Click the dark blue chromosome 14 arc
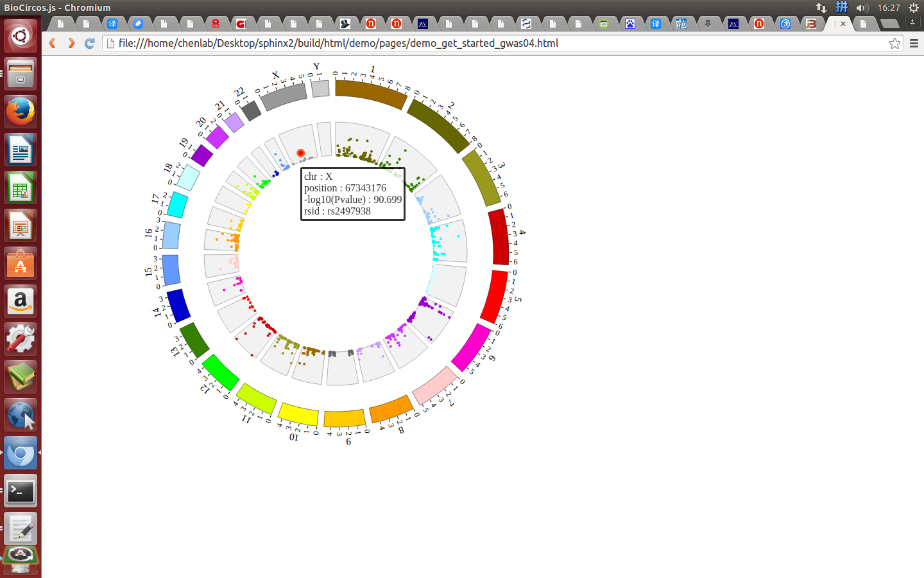This screenshot has width=924, height=578. click(178, 306)
